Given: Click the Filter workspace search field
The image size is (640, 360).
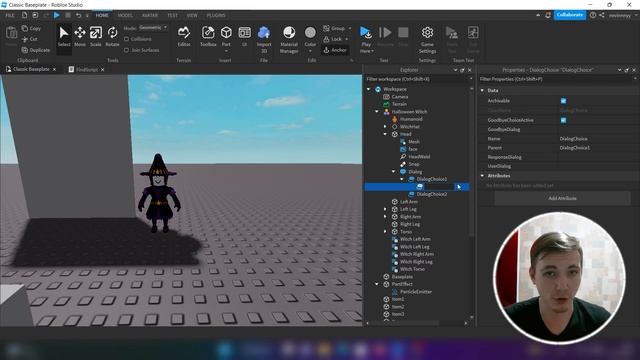Looking at the screenshot, I should pos(416,79).
